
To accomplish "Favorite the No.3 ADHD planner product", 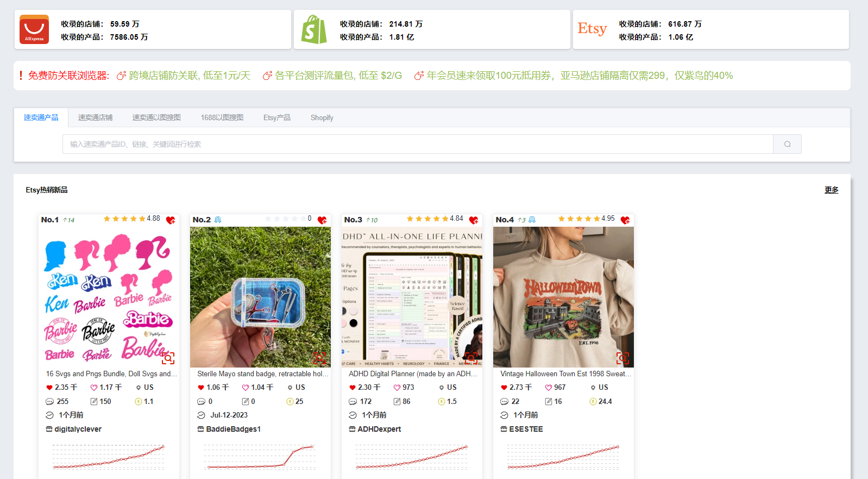I will 474,220.
